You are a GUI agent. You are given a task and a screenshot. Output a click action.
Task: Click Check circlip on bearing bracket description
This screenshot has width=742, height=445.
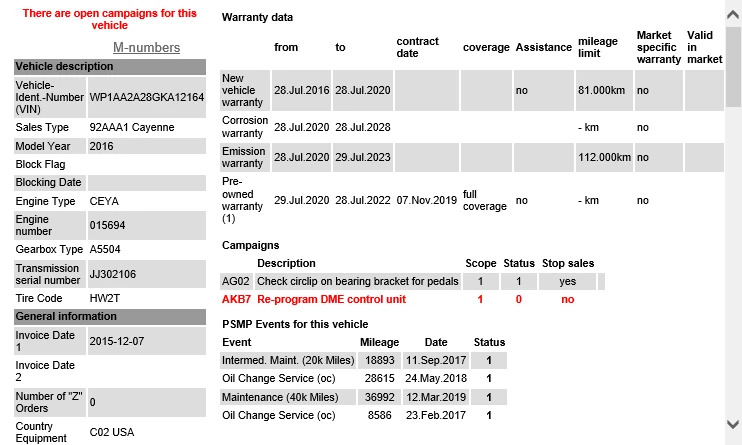(358, 281)
